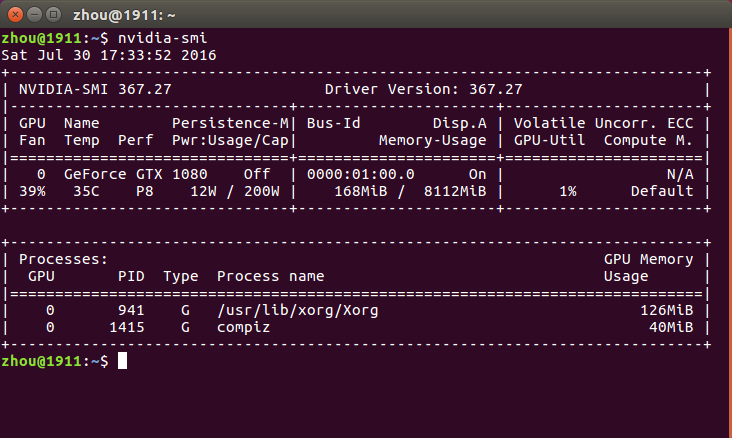The width and height of the screenshot is (732, 438).
Task: Click the window title zhou@1911
Action: 124,15
